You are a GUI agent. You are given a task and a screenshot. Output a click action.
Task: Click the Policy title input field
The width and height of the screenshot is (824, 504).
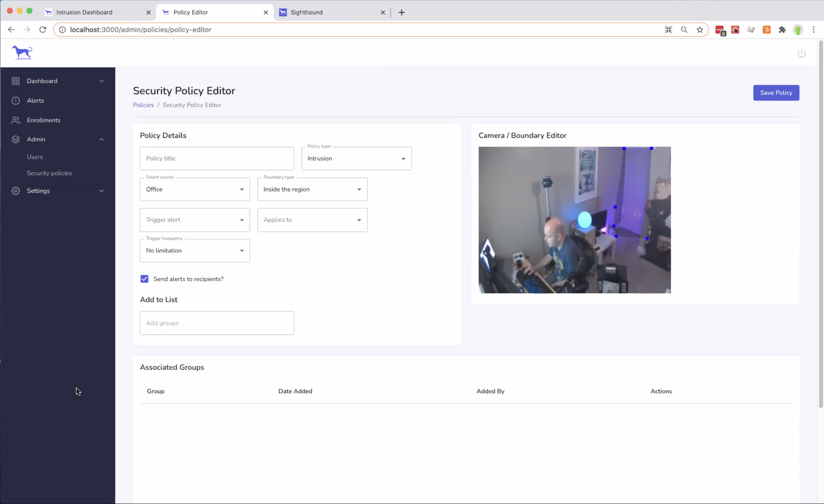tap(217, 158)
